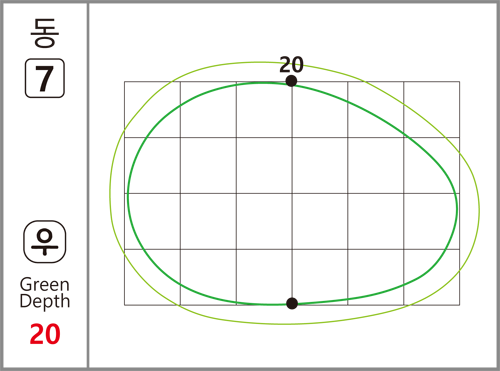This screenshot has height=371, width=500.
Task: Click the light green outer outline at its left edge
Action: pos(110,193)
